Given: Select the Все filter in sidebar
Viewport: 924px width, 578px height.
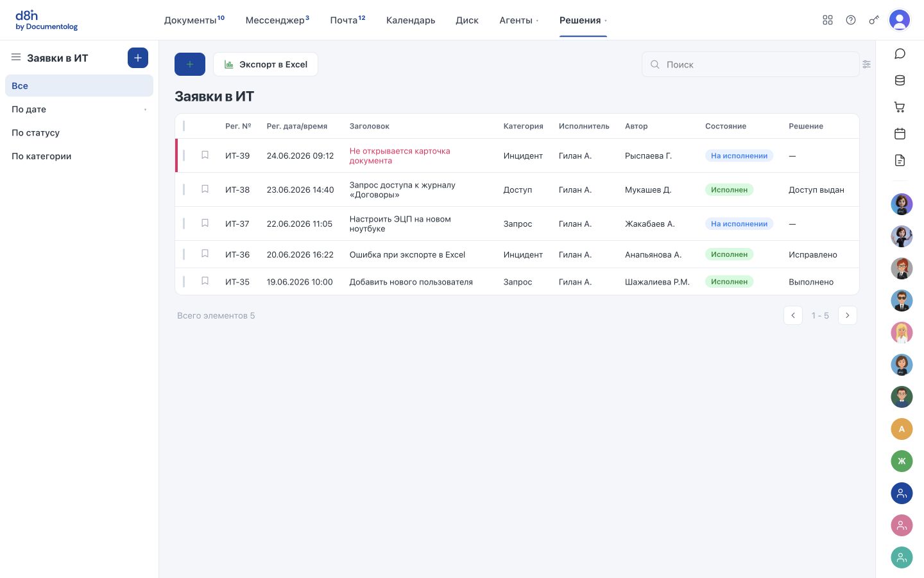Looking at the screenshot, I should 79,85.
